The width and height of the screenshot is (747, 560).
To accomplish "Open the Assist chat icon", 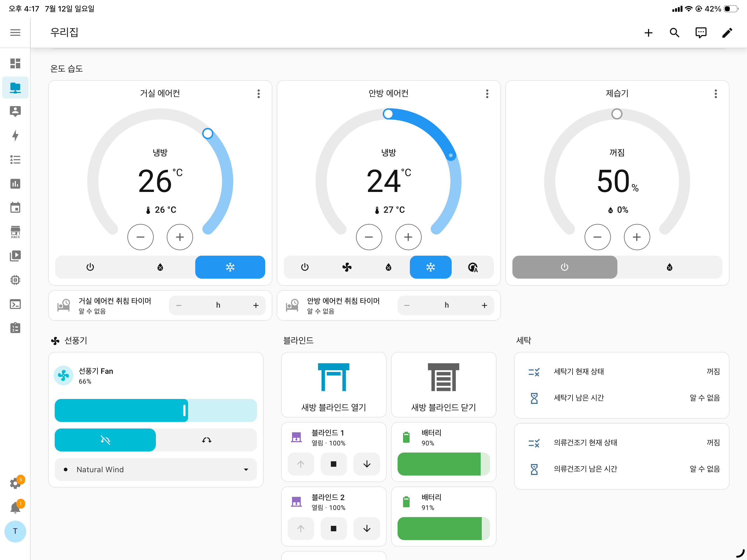I will coord(701,33).
